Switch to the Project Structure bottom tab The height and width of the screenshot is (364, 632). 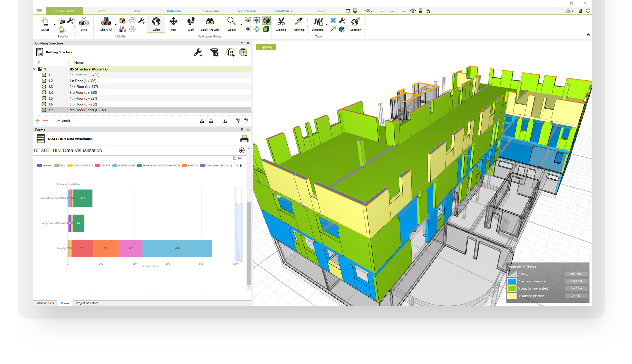[87, 303]
